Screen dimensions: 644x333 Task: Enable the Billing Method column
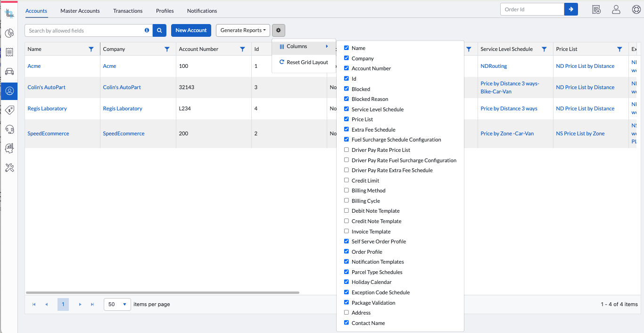347,191
